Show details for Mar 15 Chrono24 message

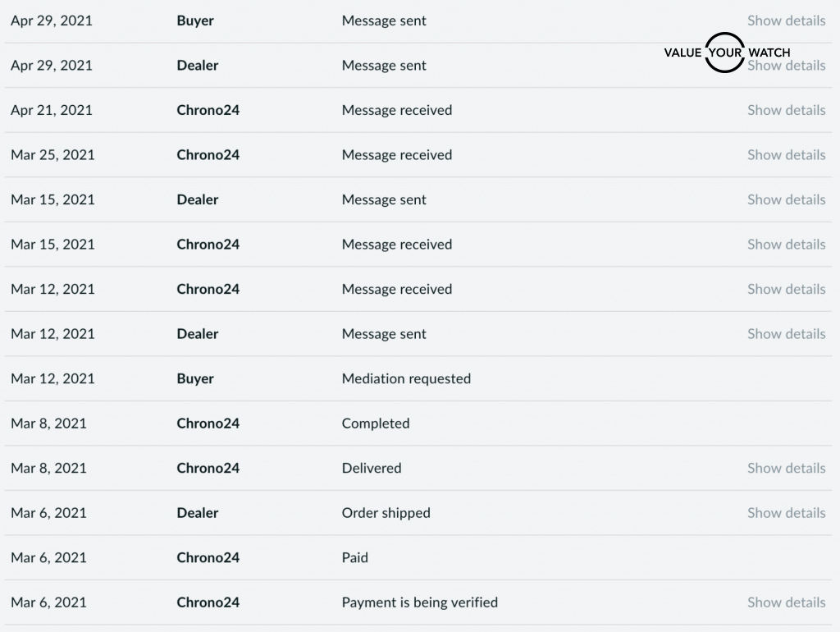click(x=786, y=245)
